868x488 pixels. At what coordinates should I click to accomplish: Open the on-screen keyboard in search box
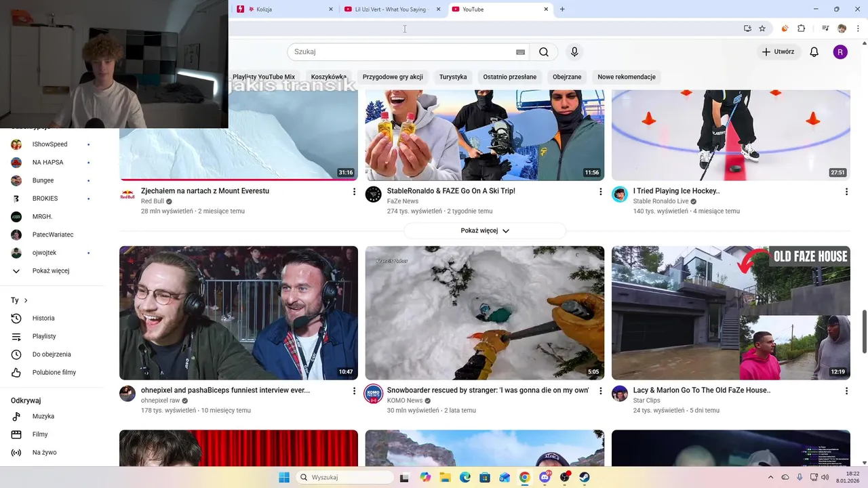[520, 52]
